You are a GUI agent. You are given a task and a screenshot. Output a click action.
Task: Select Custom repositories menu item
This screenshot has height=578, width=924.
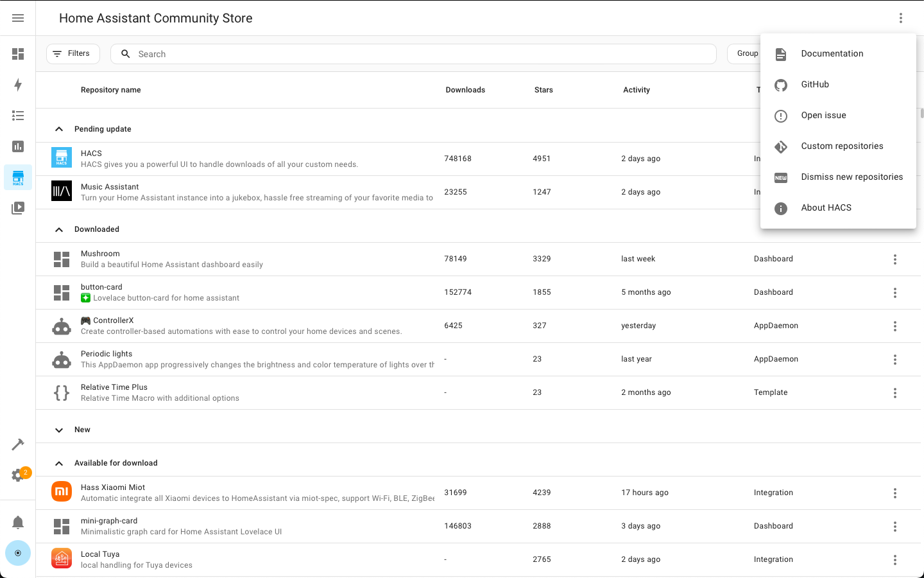click(838, 146)
